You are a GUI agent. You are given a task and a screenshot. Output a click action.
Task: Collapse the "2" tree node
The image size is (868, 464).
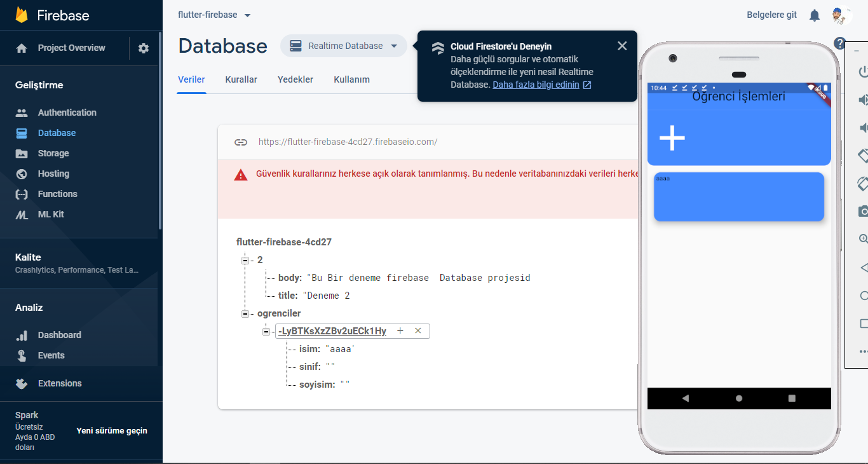click(245, 260)
